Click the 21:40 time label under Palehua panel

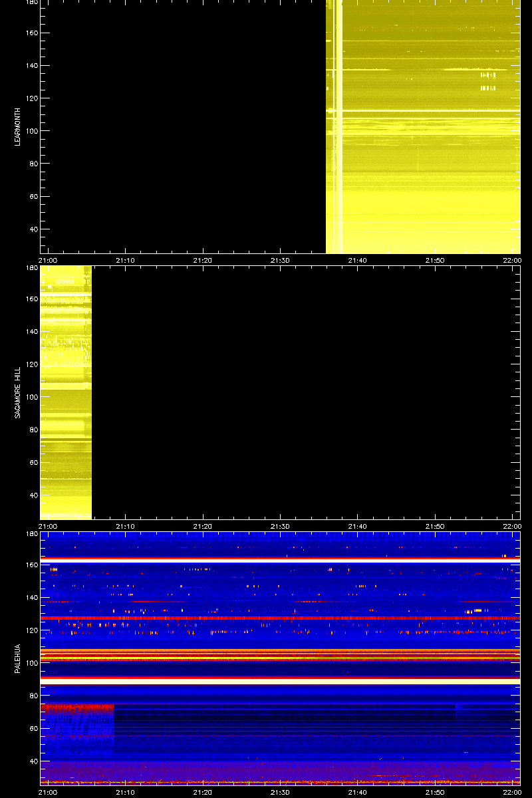(358, 792)
